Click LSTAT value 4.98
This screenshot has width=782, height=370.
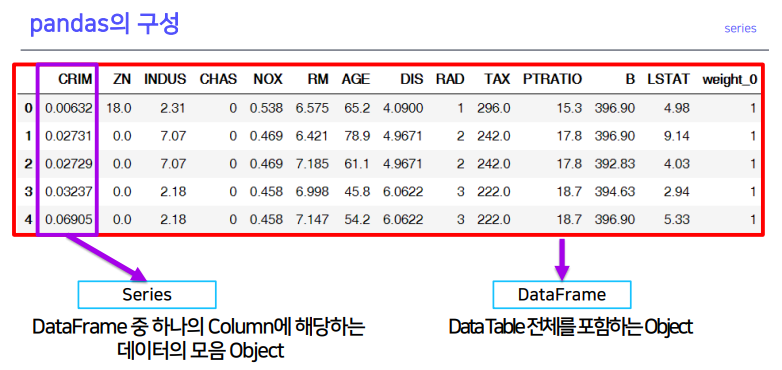[677, 108]
